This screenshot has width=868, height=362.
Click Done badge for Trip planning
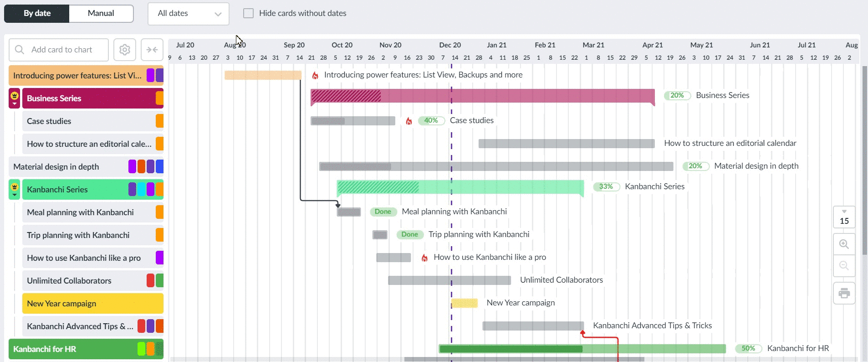(x=410, y=234)
